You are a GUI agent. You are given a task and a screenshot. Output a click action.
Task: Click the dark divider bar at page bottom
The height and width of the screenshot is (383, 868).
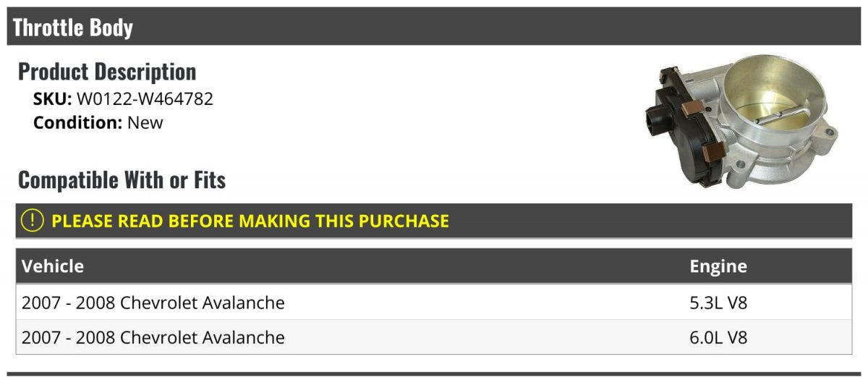pyautogui.click(x=434, y=374)
